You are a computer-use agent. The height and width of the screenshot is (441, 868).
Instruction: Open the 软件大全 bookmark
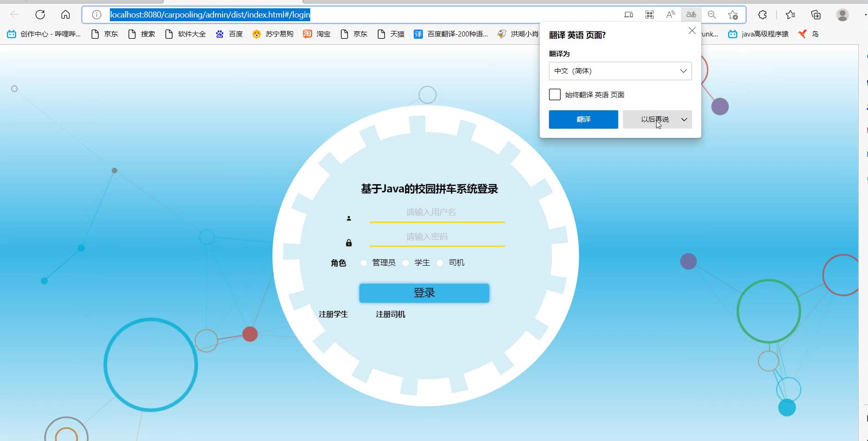(186, 34)
